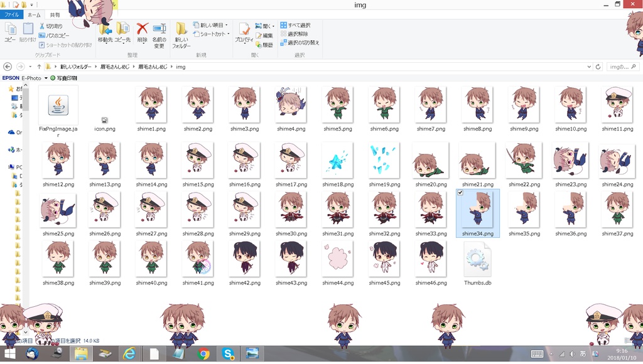Screen dimensions: 643x364
Task: Click the red Delete (削除) icon
Action: pos(143,29)
